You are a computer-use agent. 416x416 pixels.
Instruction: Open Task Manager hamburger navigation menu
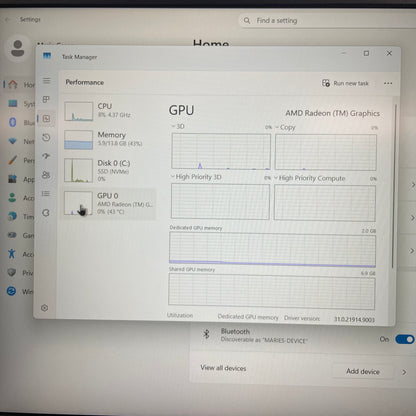click(46, 81)
